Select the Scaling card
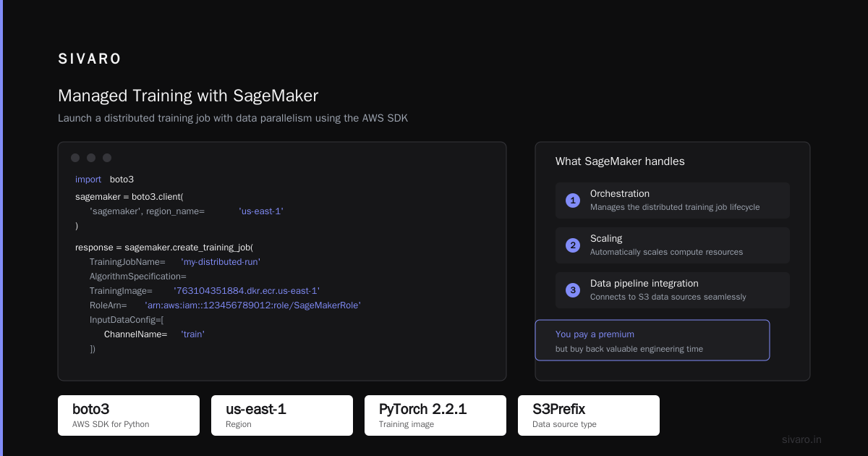Screen dimensions: 868x456 point(673,245)
